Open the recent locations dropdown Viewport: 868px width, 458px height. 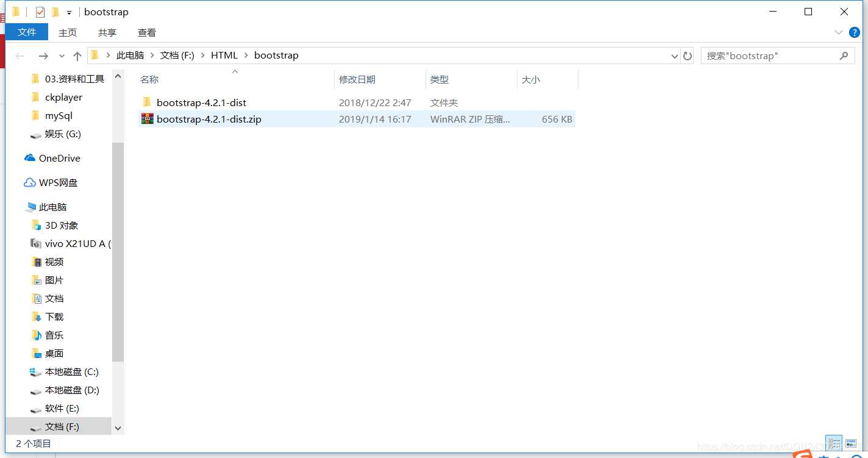pos(62,56)
